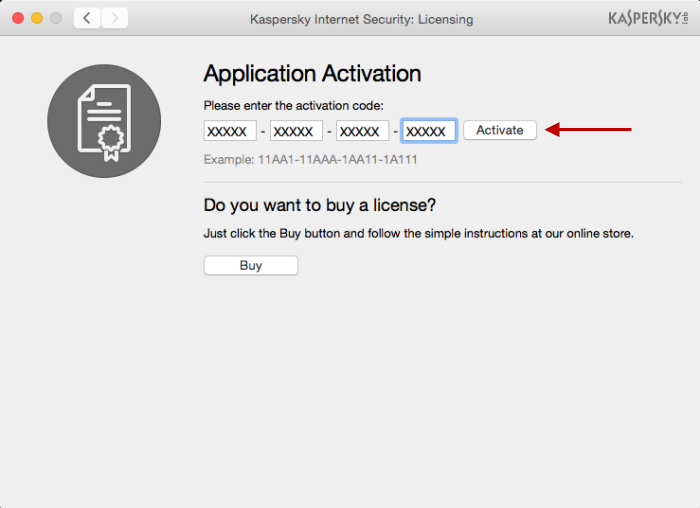
Task: Click into the third activation code field
Action: tap(362, 131)
